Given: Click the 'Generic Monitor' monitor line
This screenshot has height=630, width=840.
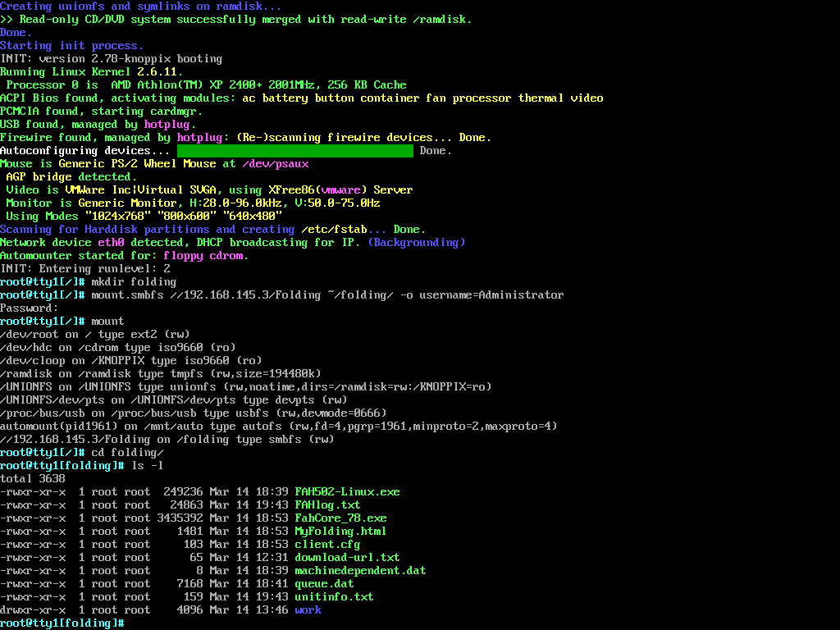Looking at the screenshot, I should [x=194, y=203].
